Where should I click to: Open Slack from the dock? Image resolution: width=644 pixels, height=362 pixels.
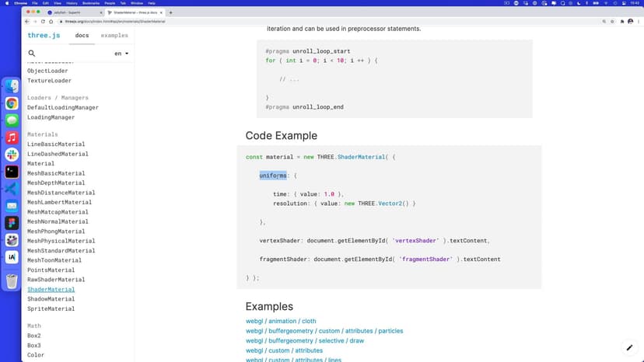pyautogui.click(x=12, y=155)
